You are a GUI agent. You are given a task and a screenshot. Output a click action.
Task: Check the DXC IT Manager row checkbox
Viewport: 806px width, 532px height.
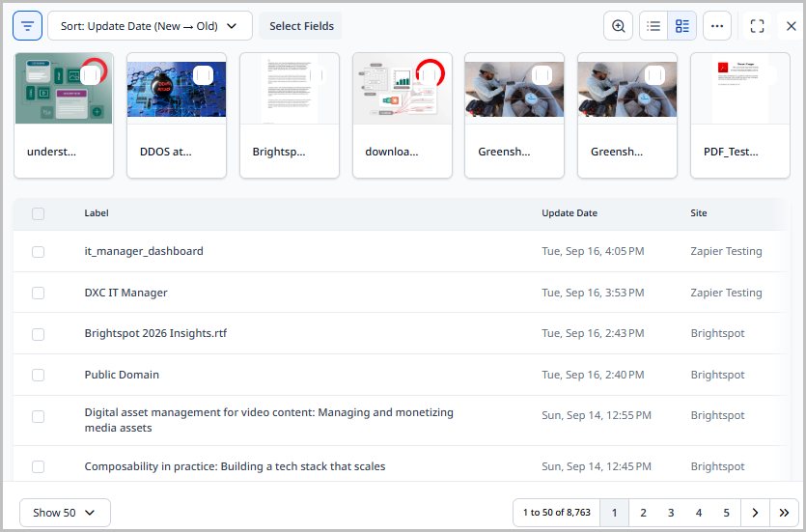pos(38,293)
